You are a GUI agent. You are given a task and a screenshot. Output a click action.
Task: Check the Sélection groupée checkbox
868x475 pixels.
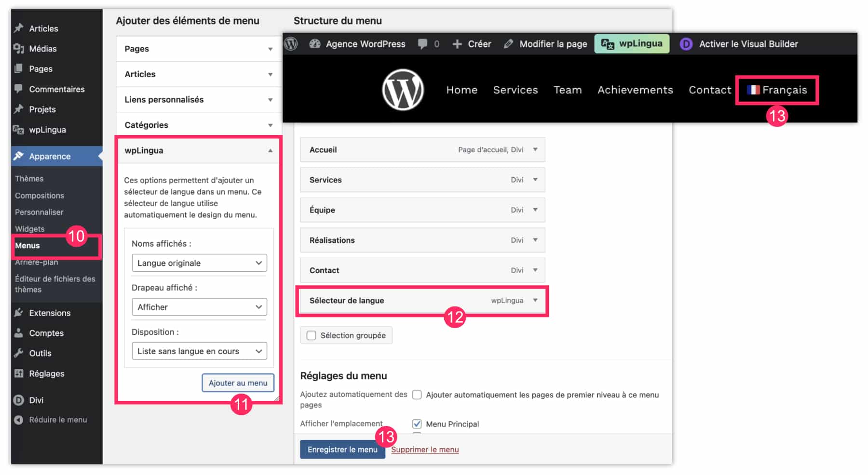(x=312, y=335)
